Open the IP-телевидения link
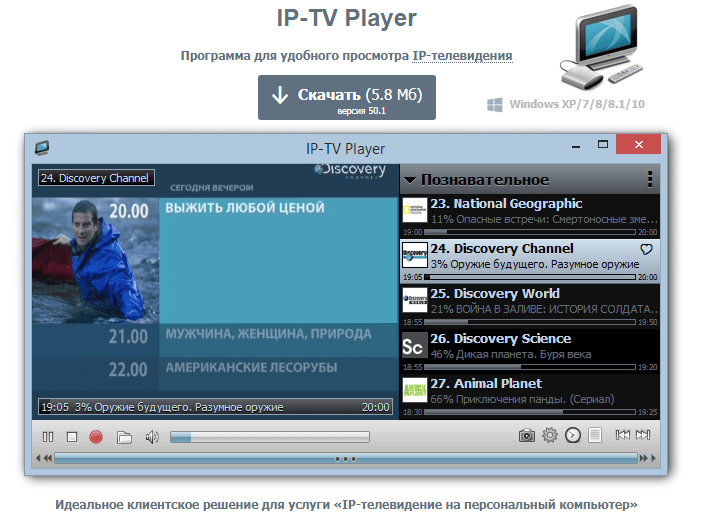The height and width of the screenshot is (515, 705). pos(462,56)
